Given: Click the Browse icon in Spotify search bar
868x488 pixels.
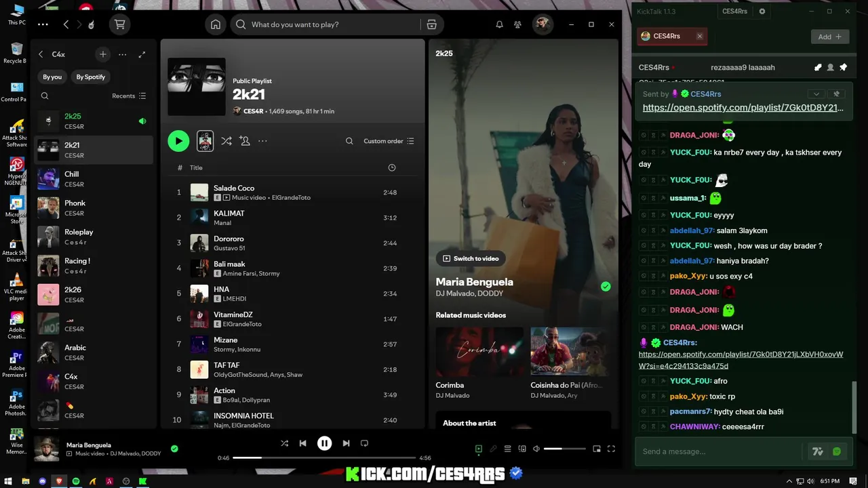Looking at the screenshot, I should (x=431, y=24).
